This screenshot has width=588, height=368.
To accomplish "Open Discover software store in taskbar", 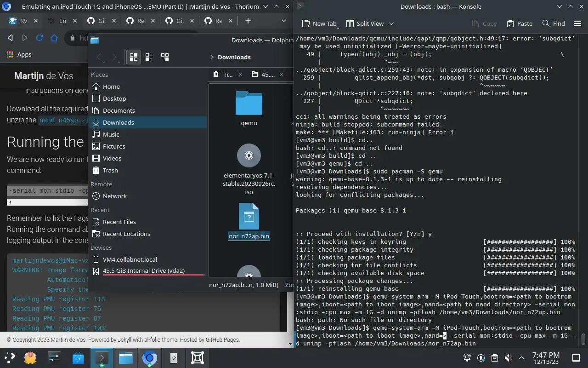I will coord(78,358).
